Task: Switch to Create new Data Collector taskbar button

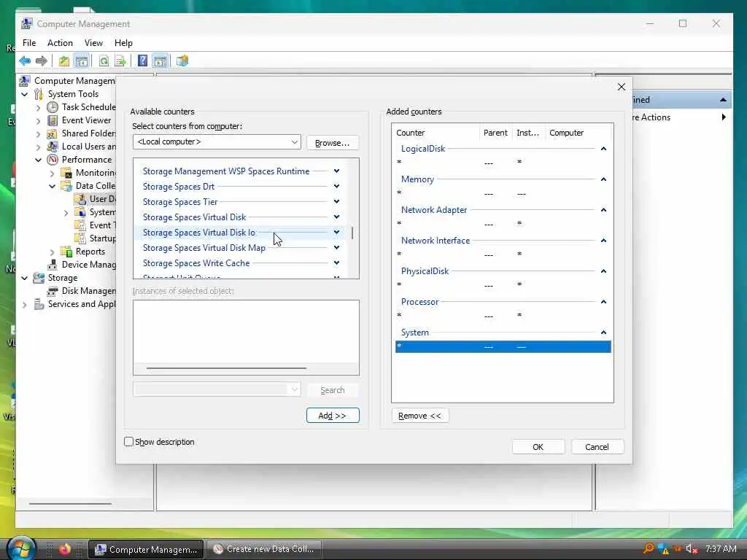Action: pyautogui.click(x=264, y=549)
